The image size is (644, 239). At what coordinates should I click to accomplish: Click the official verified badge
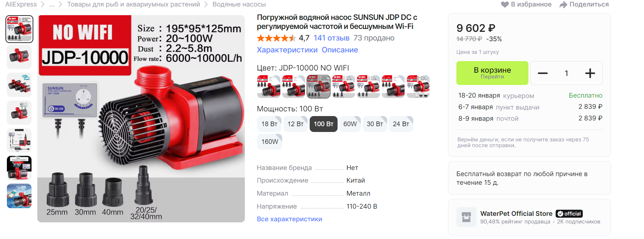[569, 214]
